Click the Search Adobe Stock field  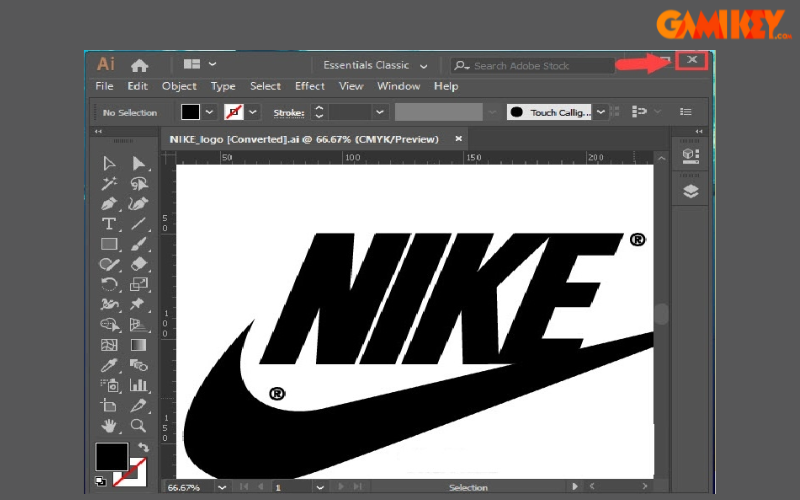533,66
